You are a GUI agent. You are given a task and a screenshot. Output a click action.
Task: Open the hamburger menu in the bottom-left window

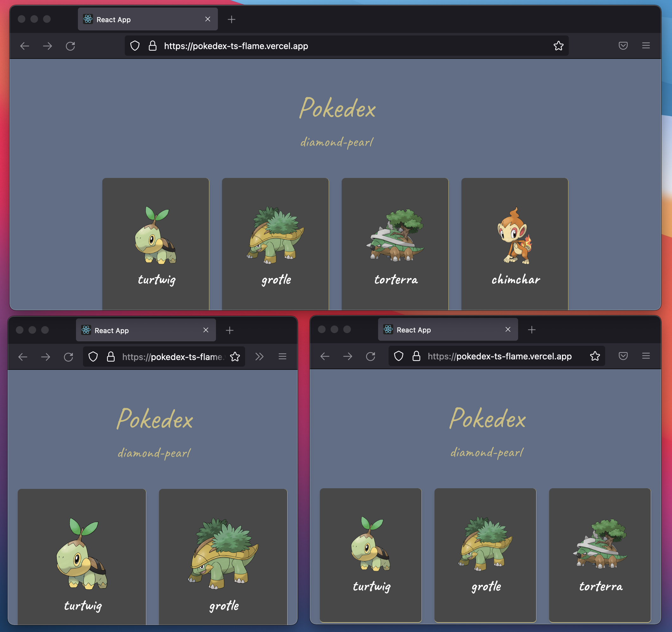coord(282,357)
